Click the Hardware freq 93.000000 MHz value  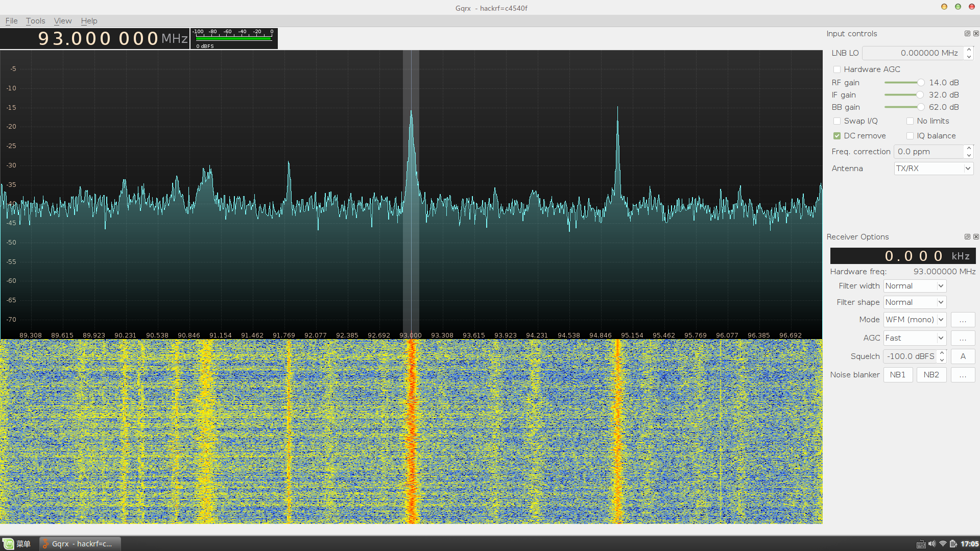click(944, 272)
